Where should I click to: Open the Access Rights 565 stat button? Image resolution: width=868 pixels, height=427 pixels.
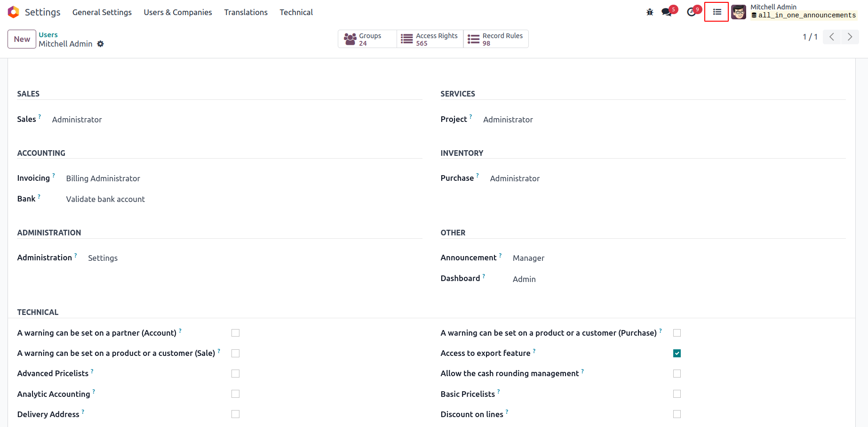430,39
